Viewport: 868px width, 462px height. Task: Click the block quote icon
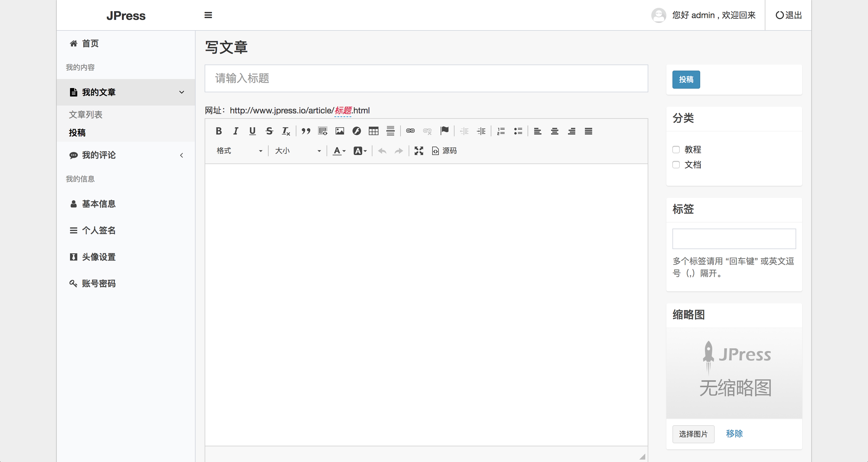coord(306,131)
